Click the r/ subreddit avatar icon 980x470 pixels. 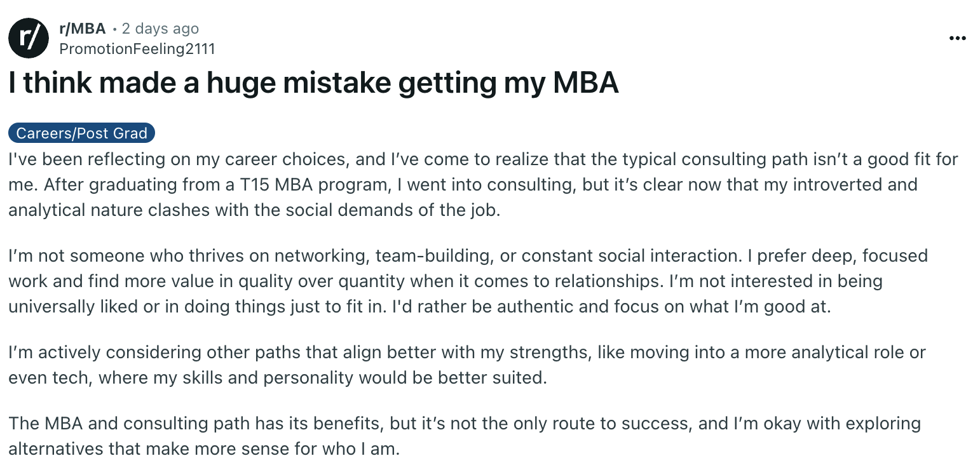coord(29,38)
